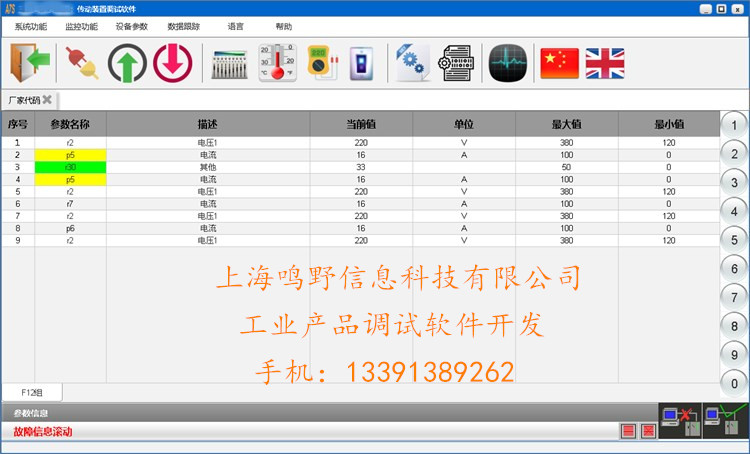Select the F1 group bottom tab
Screen dimensions: 750x454
click(32, 393)
